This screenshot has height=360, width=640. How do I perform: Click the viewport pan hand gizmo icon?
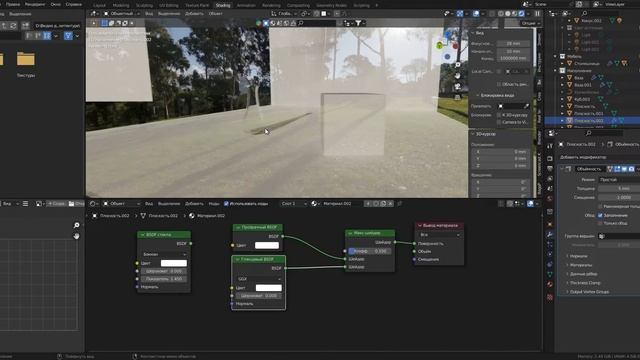[x=458, y=76]
